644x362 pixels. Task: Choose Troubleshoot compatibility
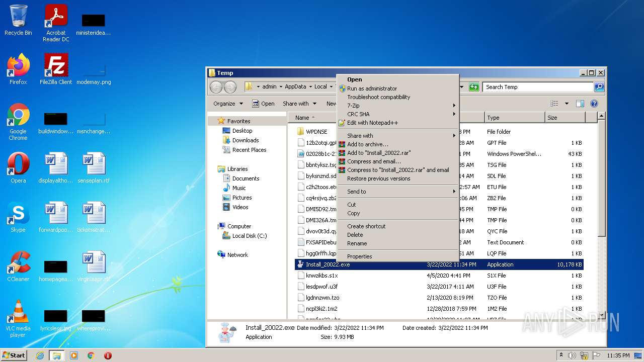point(397,97)
